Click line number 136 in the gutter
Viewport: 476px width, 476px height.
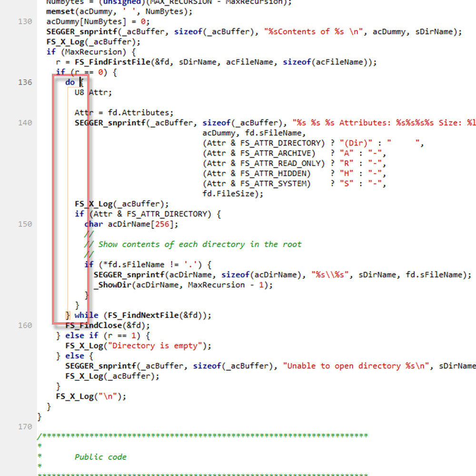click(25, 82)
